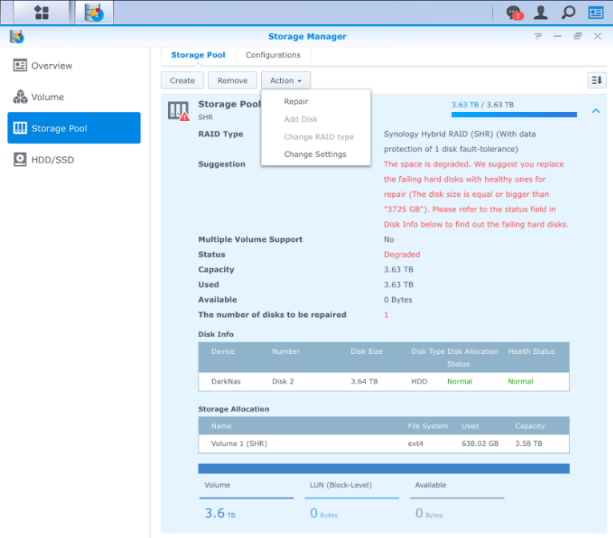
Task: Choose Repair from the Action menu
Action: click(x=296, y=102)
